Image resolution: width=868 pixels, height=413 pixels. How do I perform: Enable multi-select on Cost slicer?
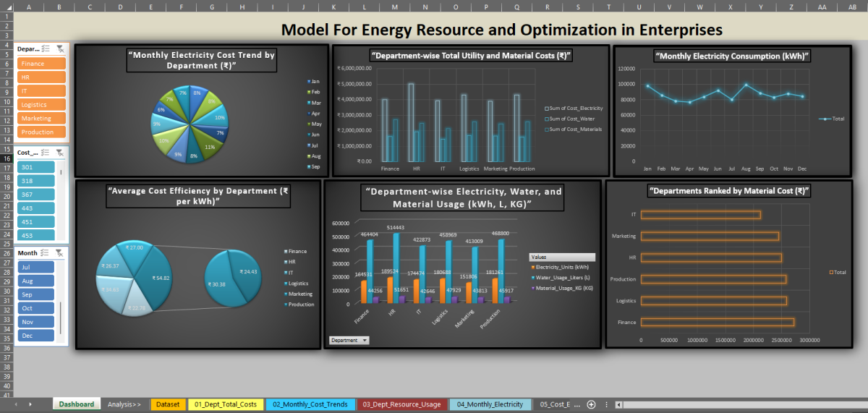pos(46,153)
